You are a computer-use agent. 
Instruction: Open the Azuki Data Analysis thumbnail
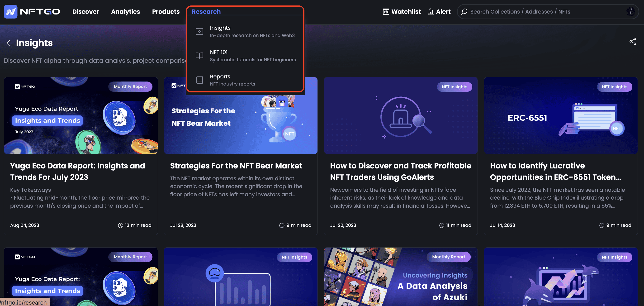(401, 277)
